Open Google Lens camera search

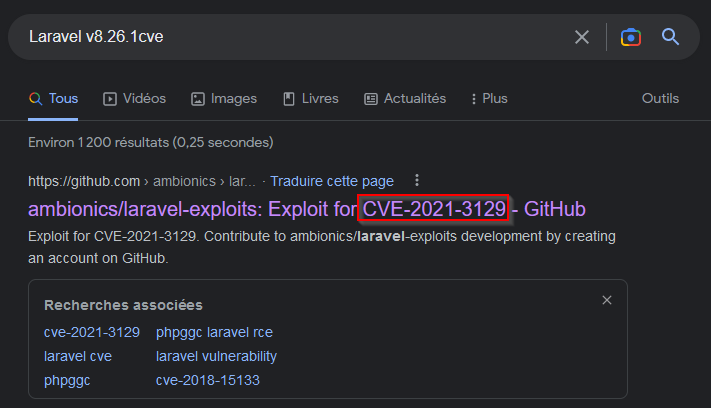[x=631, y=37]
